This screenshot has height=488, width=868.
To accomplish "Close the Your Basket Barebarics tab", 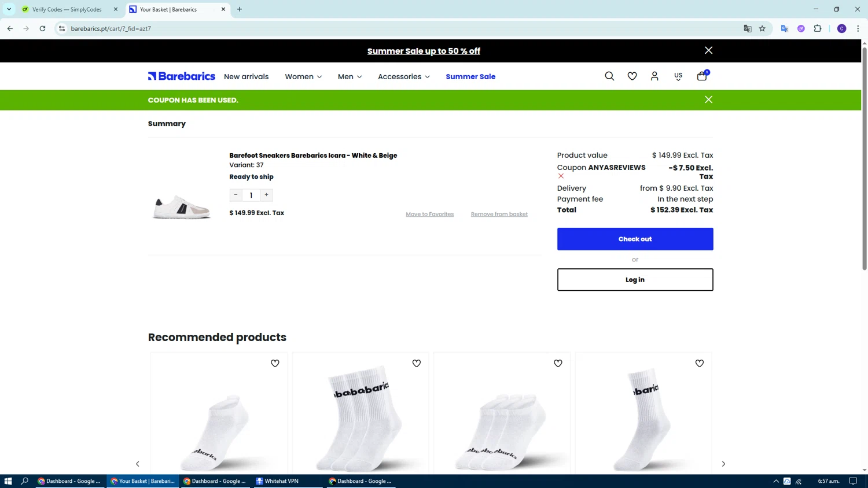I will tap(223, 9).
